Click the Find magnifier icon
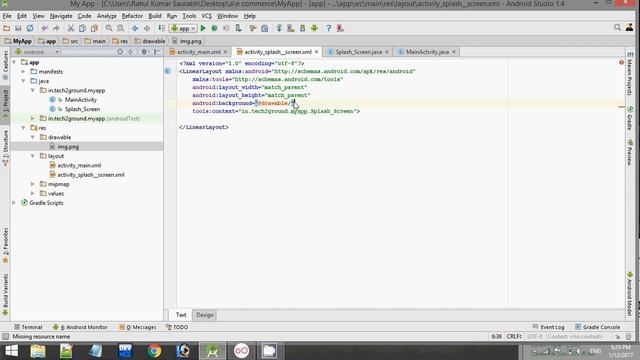640x360 pixels. point(109,28)
